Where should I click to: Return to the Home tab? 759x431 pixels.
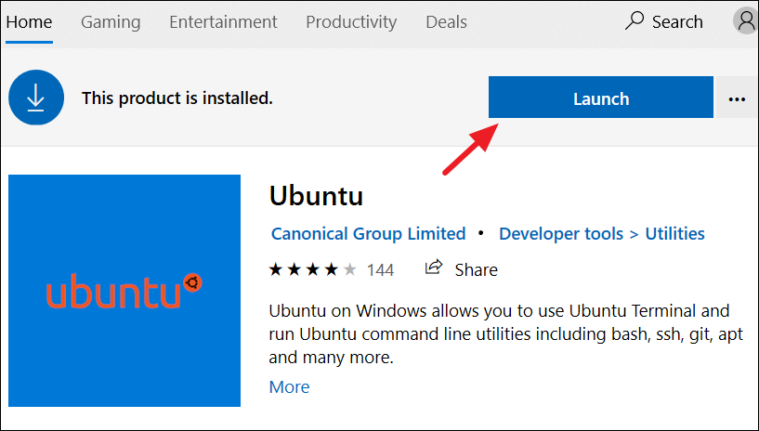[x=29, y=22]
